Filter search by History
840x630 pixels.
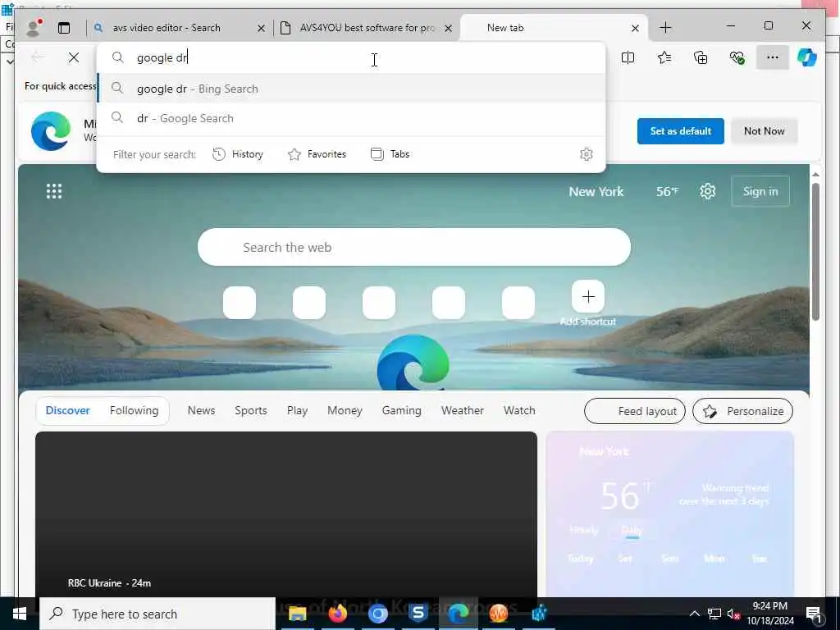(x=238, y=154)
